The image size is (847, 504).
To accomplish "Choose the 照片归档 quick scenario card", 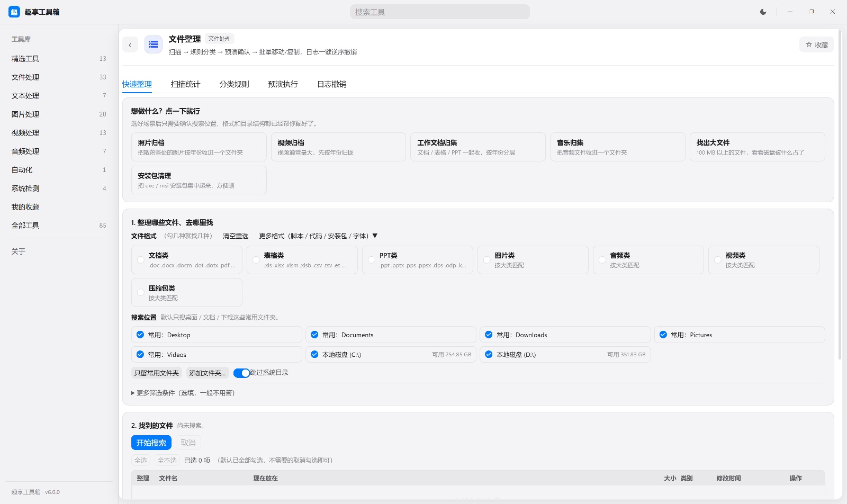I will [x=199, y=147].
